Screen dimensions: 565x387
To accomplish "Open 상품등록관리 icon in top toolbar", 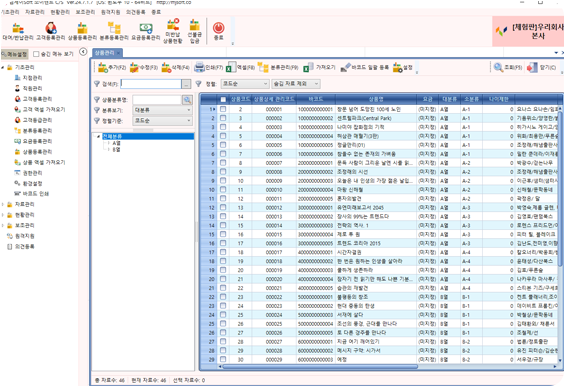I will (83, 31).
